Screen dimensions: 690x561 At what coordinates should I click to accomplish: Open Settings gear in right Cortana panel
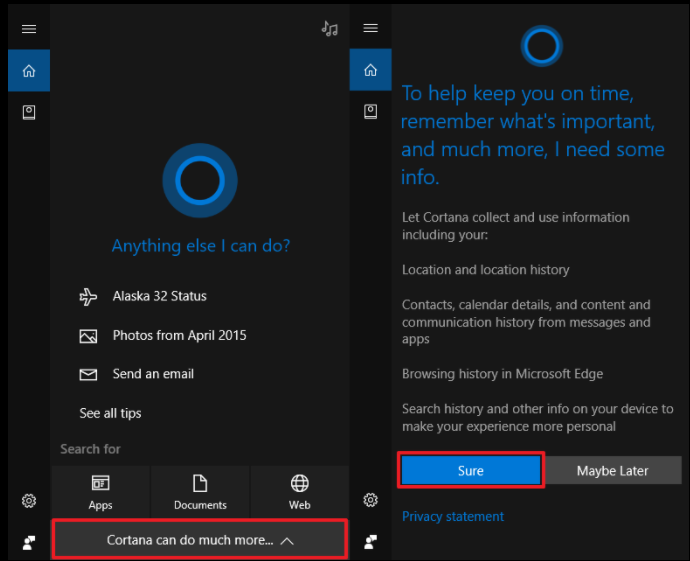pos(371,500)
